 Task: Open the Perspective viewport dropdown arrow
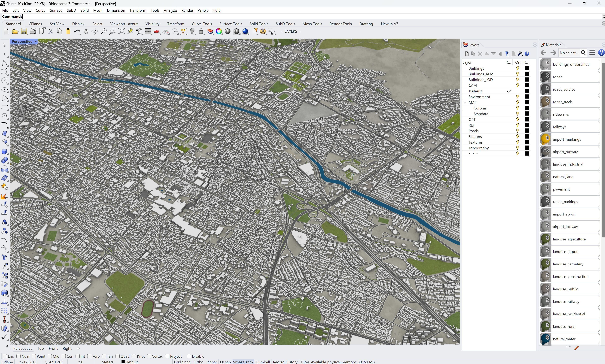[36, 41]
